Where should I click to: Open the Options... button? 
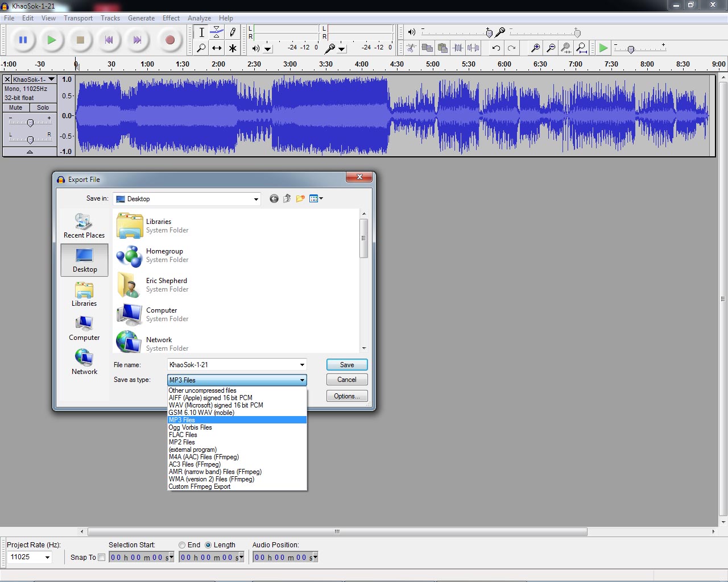(x=347, y=396)
